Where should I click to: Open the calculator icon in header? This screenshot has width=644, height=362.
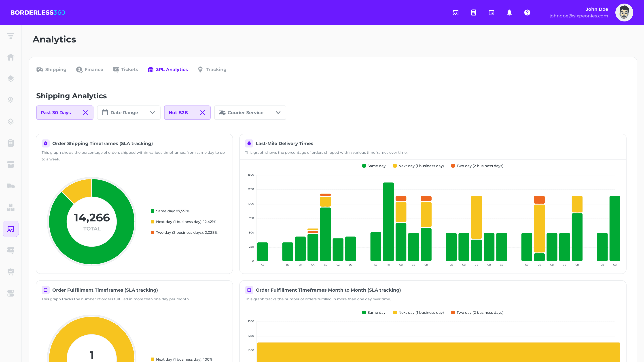[x=474, y=13]
